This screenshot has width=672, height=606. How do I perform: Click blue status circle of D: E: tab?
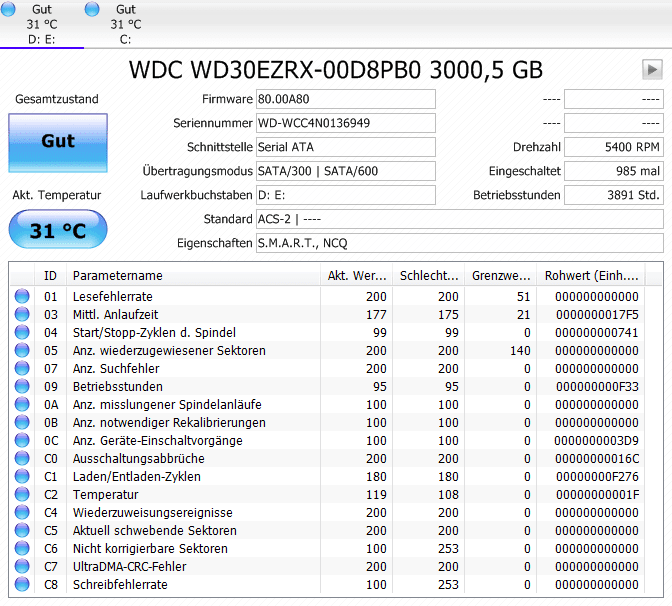8,9
